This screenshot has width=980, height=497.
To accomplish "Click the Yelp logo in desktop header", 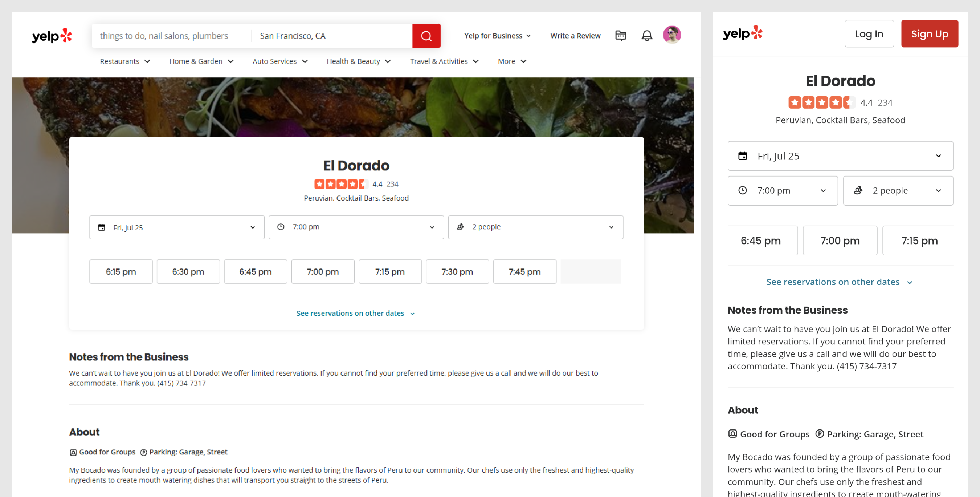I will click(52, 36).
